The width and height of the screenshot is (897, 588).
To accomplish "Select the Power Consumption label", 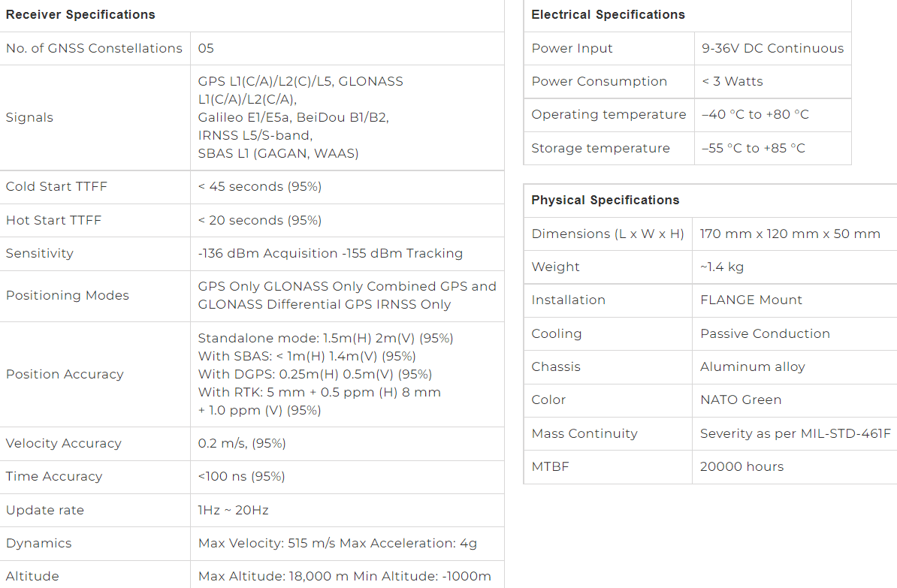I will pos(599,82).
